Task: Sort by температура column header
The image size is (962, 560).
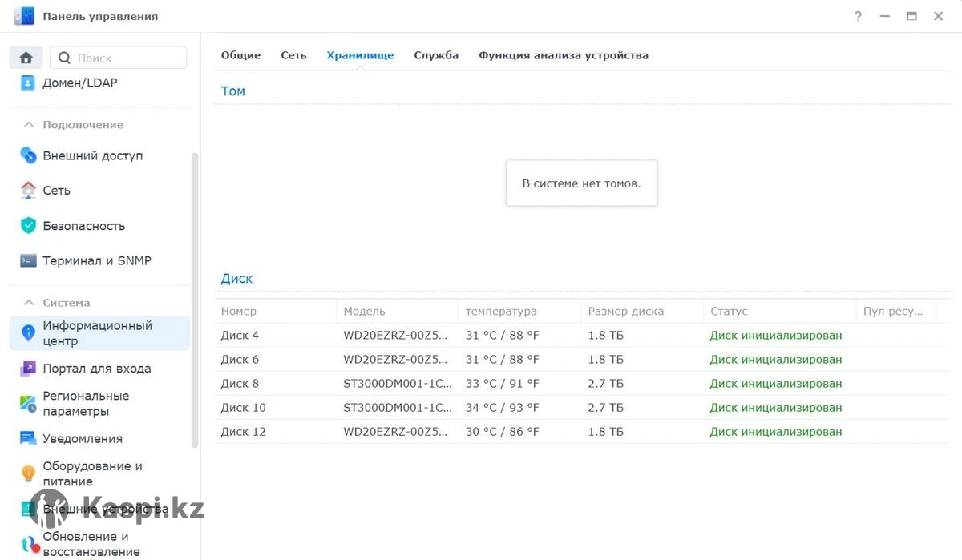Action: [501, 311]
